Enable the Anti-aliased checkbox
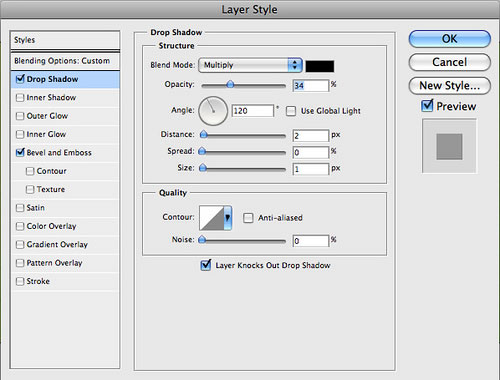This screenshot has height=380, width=500. 248,218
